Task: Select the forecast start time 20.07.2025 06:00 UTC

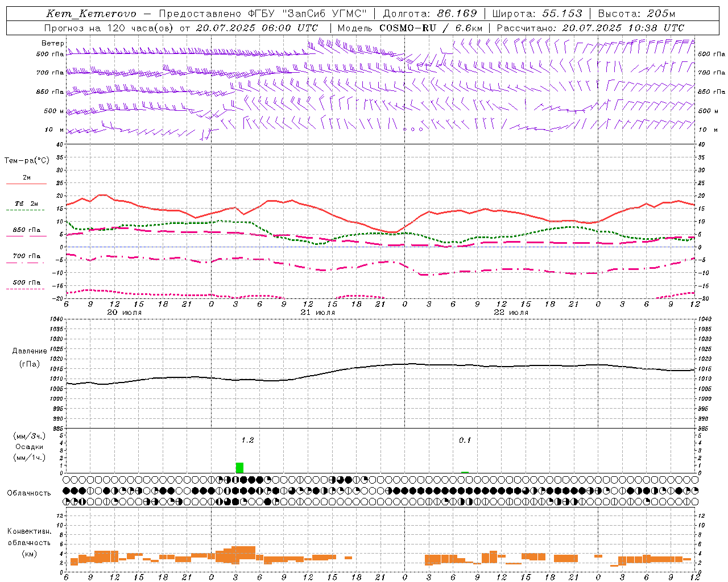Action: tap(257, 28)
